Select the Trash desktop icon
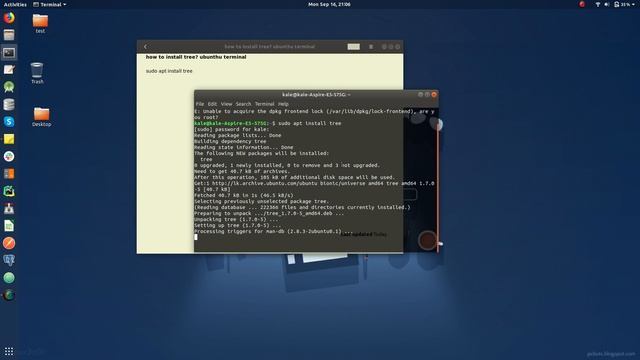 [37, 73]
